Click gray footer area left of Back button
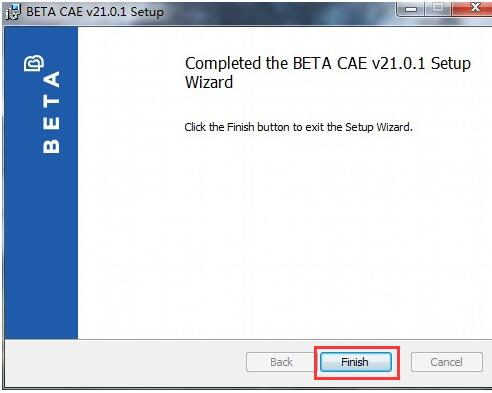 click(125, 363)
